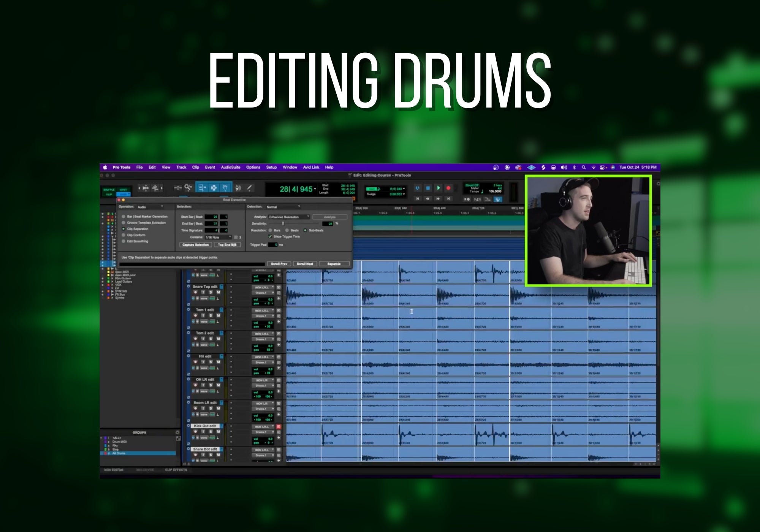Image resolution: width=760 pixels, height=532 pixels.
Task: Click the Capture Selection button
Action: click(195, 245)
